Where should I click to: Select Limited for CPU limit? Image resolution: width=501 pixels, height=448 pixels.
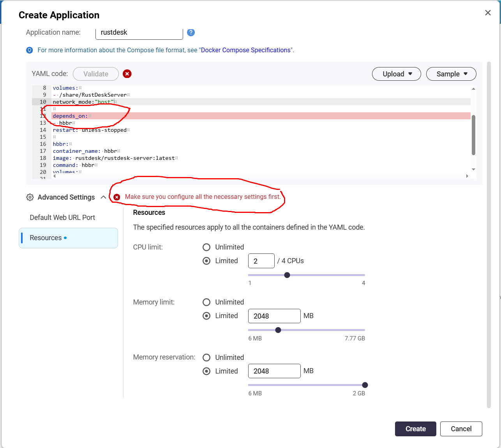point(206,261)
